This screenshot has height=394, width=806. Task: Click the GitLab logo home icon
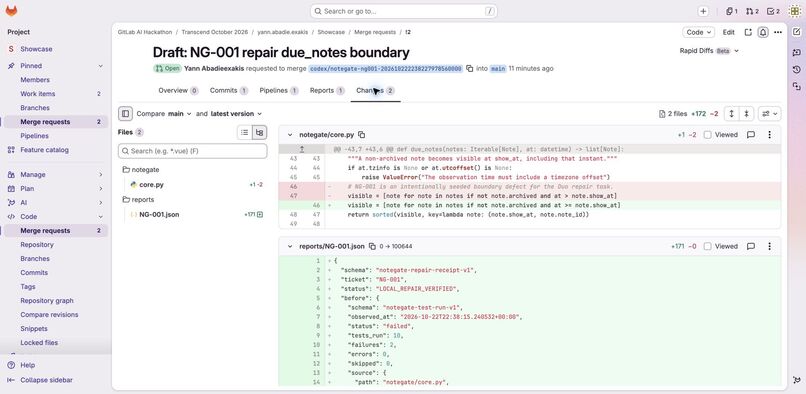point(11,11)
